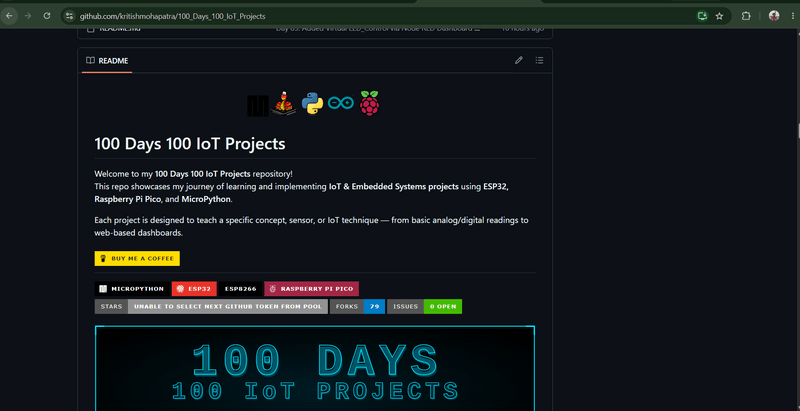Click the Arduino logo icon
This screenshot has width=800, height=411.
click(x=341, y=104)
